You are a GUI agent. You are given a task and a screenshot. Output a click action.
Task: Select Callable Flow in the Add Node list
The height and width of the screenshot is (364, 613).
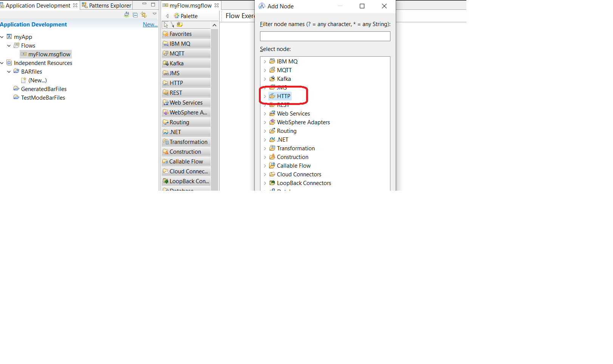[x=290, y=166]
